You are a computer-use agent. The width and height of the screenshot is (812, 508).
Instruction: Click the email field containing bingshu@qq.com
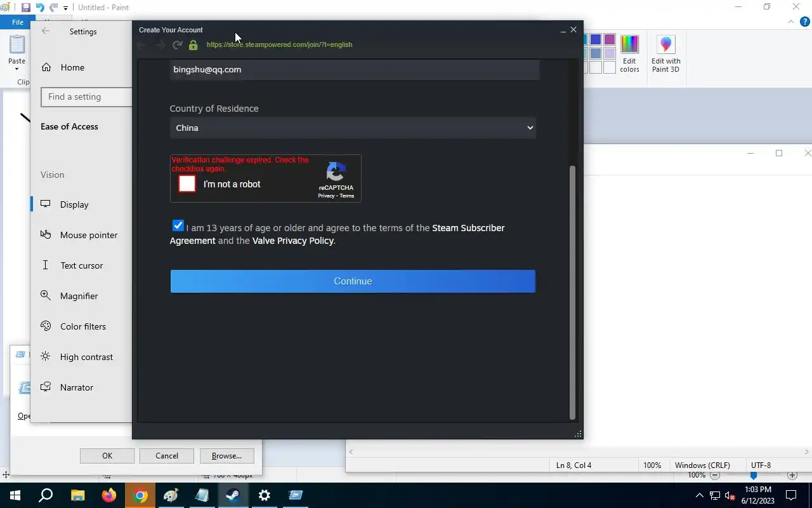pos(355,69)
